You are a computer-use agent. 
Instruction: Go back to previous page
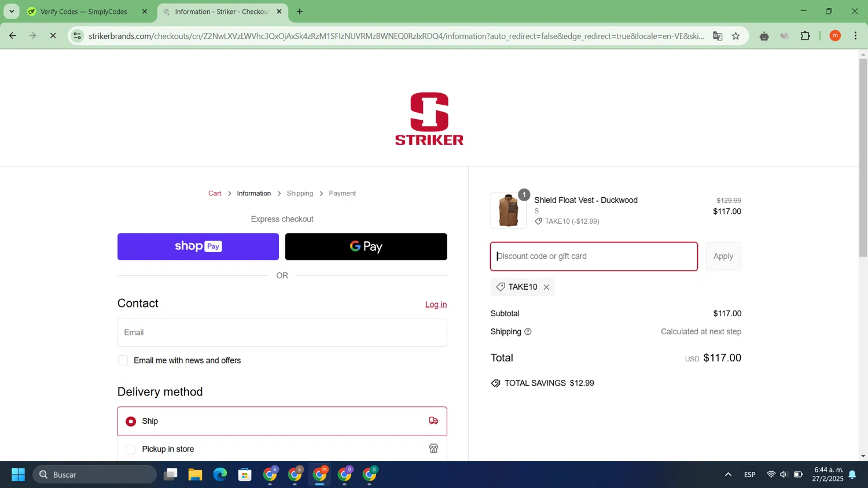click(13, 36)
